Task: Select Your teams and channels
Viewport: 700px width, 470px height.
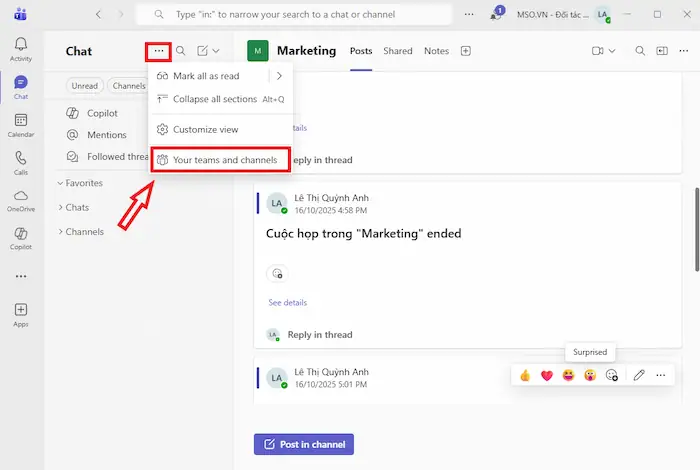Action: click(224, 160)
